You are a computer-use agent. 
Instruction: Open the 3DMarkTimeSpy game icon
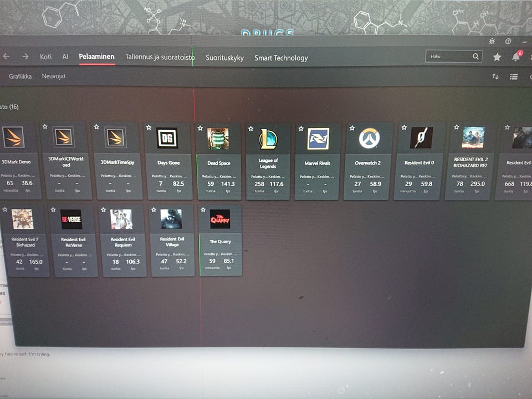(115, 137)
